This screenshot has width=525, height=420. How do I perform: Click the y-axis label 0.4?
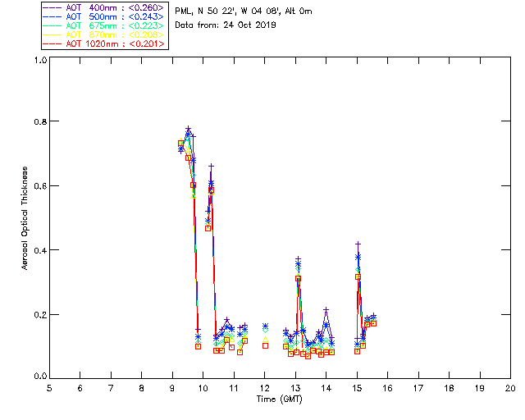point(40,250)
